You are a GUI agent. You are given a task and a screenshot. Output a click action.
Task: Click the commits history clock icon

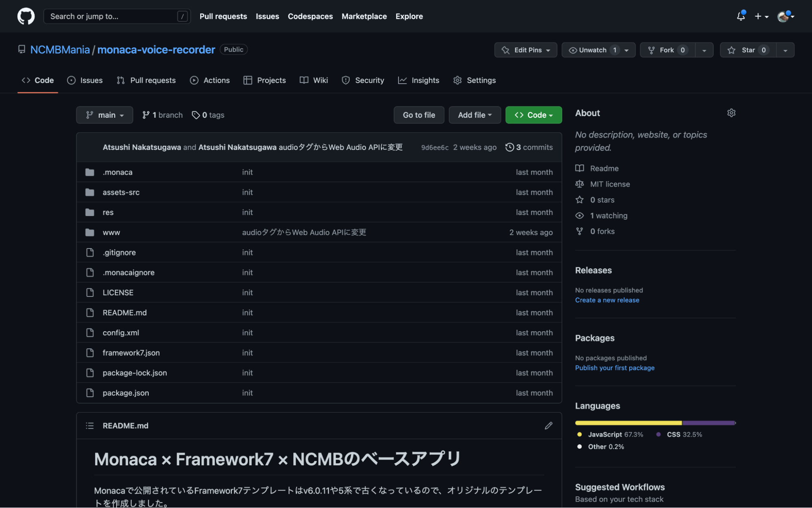(x=509, y=147)
